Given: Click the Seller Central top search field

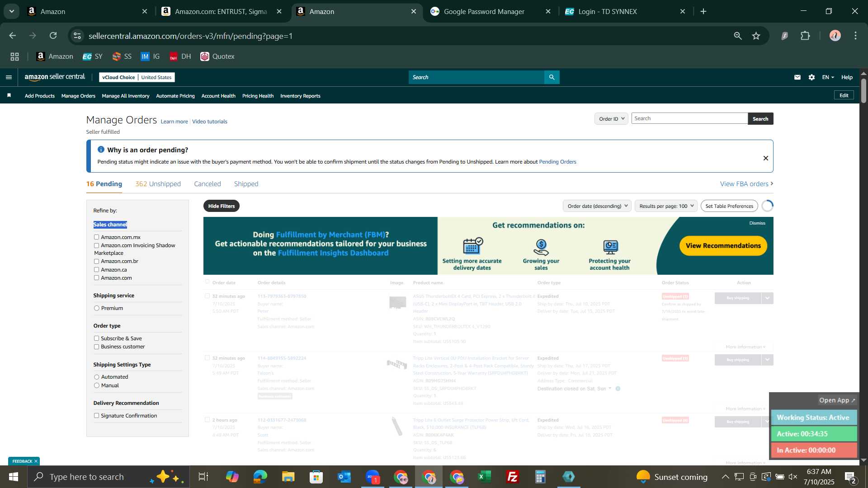Looking at the screenshot, I should tap(476, 77).
